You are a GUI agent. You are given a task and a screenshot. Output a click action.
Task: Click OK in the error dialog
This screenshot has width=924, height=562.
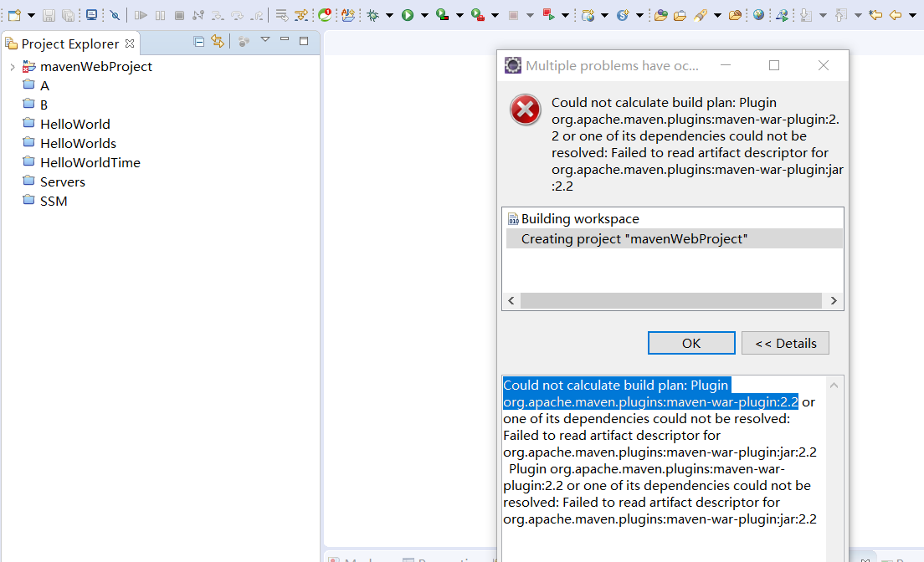691,344
